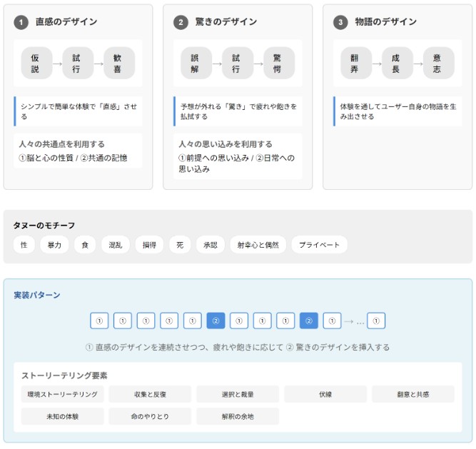Click the 命のやりとり storytelling chip
The image size is (476, 449).
pyautogui.click(x=150, y=416)
